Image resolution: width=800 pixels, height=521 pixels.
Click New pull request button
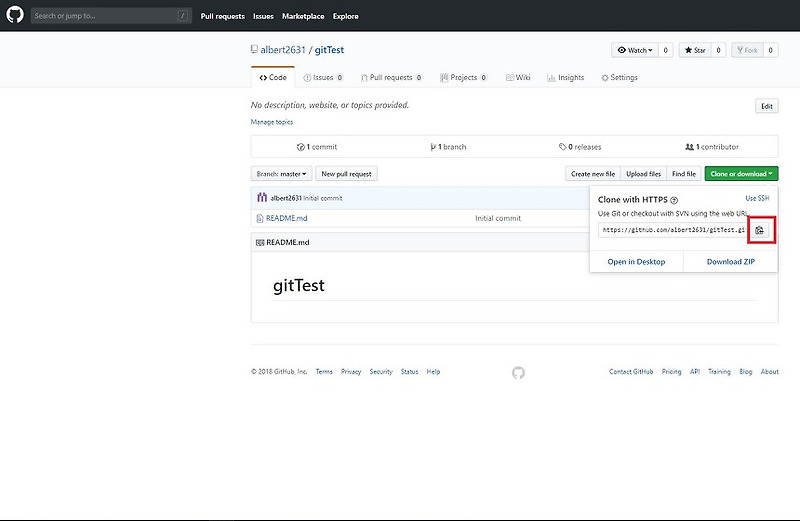point(346,174)
